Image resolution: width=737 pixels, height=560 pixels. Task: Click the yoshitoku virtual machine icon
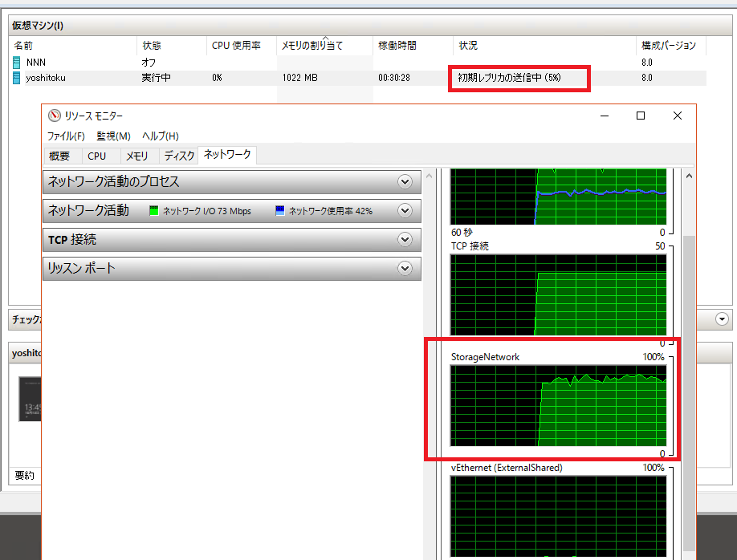click(16, 78)
